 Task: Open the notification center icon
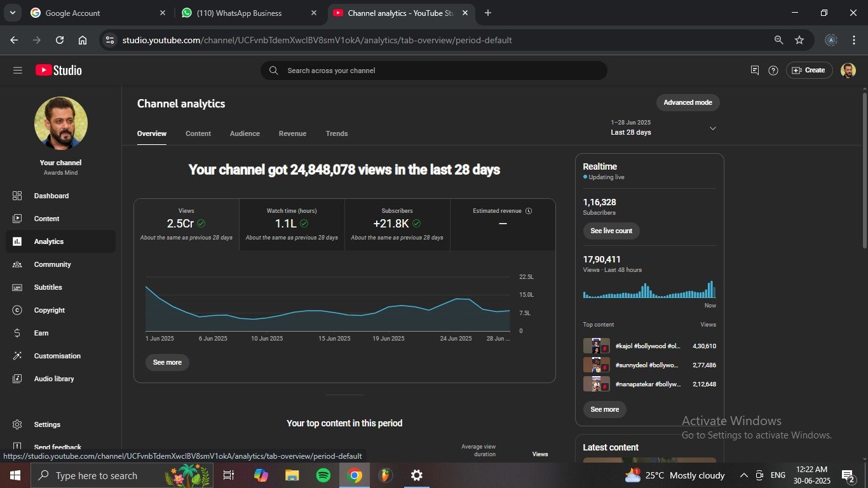coord(848,475)
